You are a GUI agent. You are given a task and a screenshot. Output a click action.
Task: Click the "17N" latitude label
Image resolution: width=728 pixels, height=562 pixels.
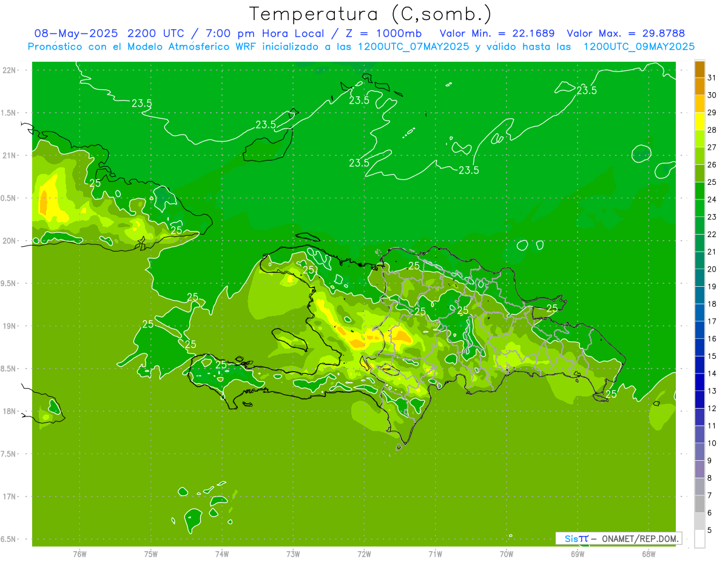[10, 497]
